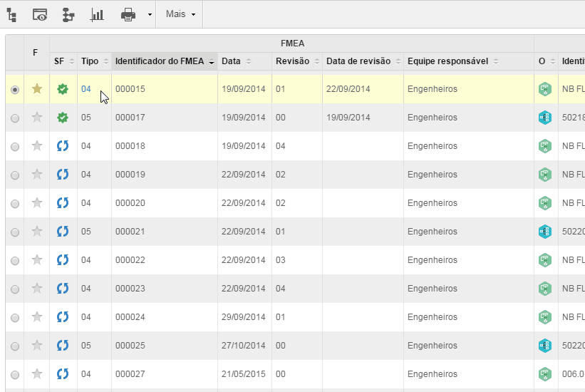Screen dimensions: 585x392
Task: Sort by Identificador do FMEA column
Action: coord(165,61)
